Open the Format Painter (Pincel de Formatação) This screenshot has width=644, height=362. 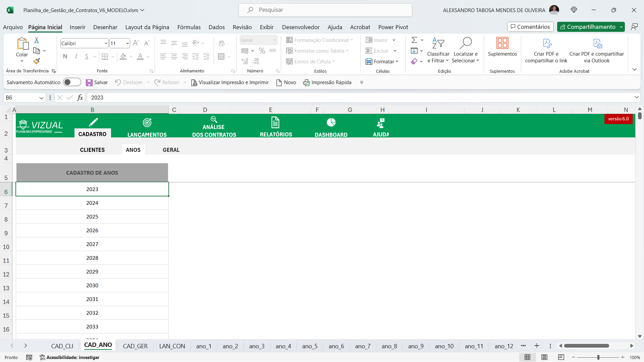pyautogui.click(x=37, y=61)
